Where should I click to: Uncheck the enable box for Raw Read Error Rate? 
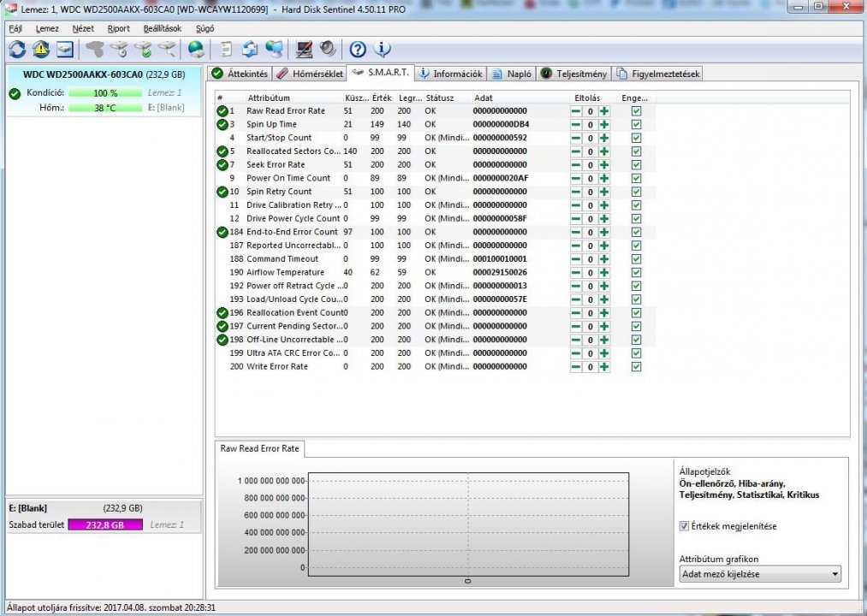pos(636,111)
